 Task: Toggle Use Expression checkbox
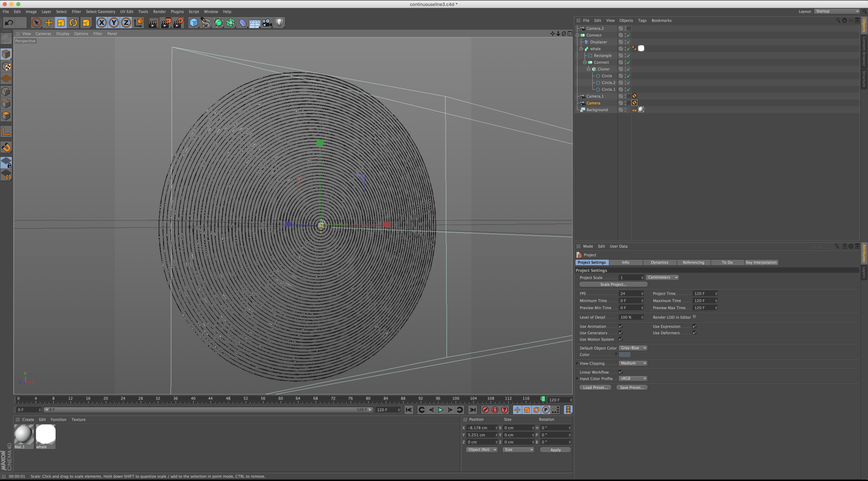(x=694, y=326)
